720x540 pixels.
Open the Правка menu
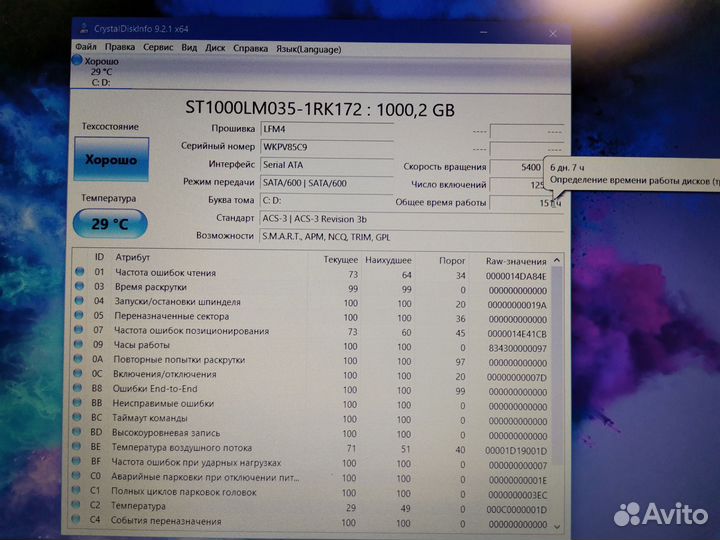click(120, 47)
